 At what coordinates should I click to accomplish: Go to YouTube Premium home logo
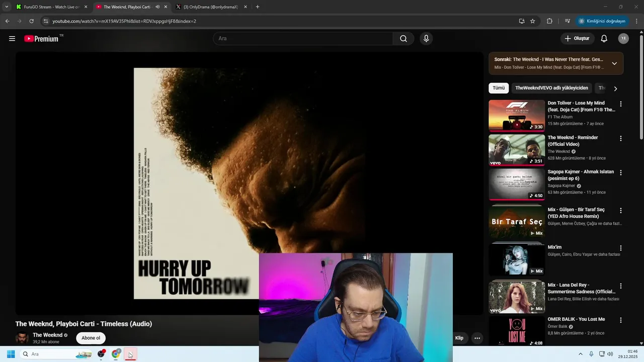pyautogui.click(x=41, y=39)
